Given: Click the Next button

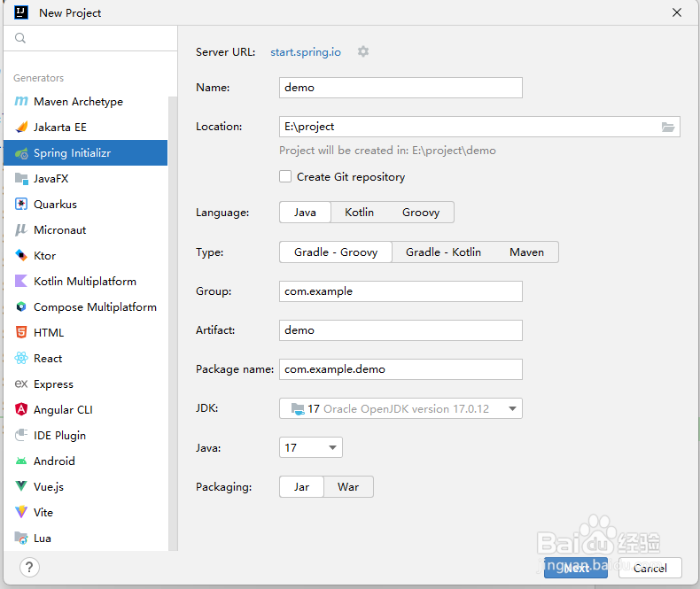Looking at the screenshot, I should tap(576, 568).
